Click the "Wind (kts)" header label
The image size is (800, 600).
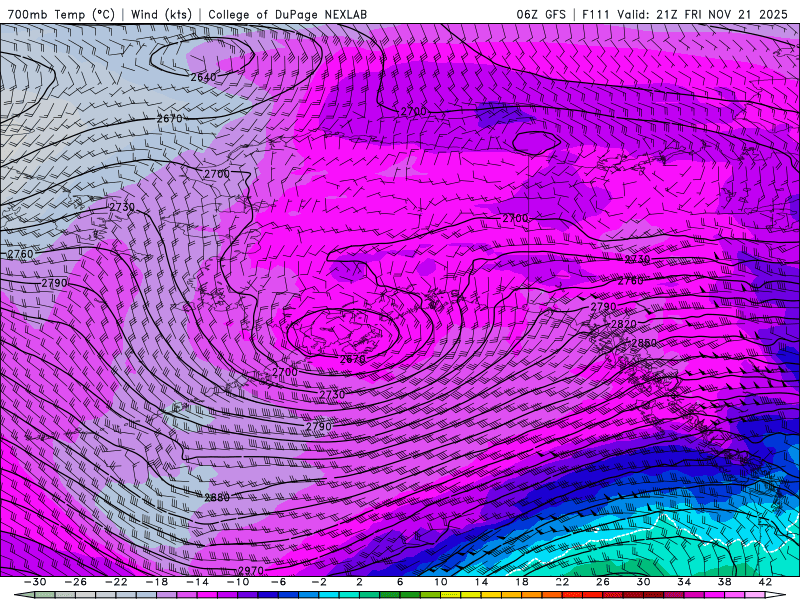161,14
